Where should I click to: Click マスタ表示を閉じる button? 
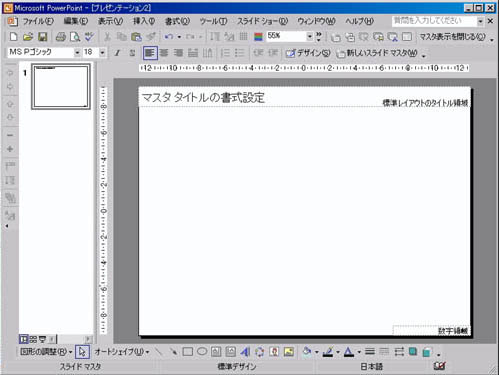tap(452, 37)
